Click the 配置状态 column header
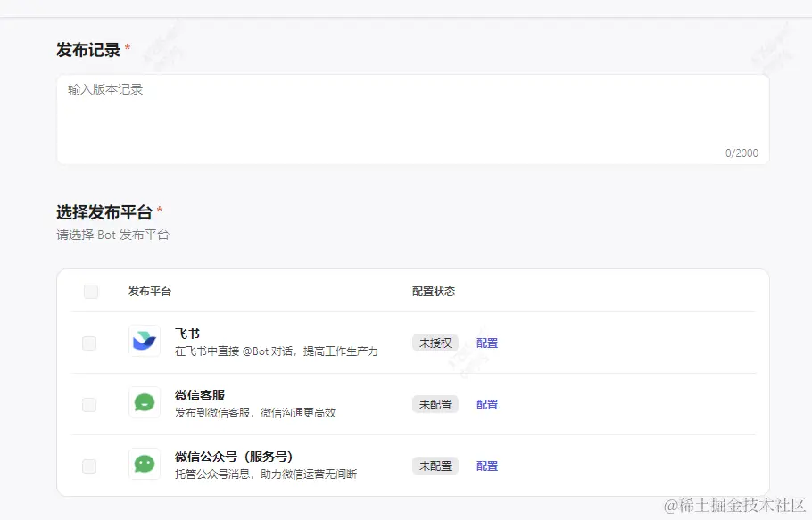Viewport: 812px width, 520px height. [x=434, y=292]
